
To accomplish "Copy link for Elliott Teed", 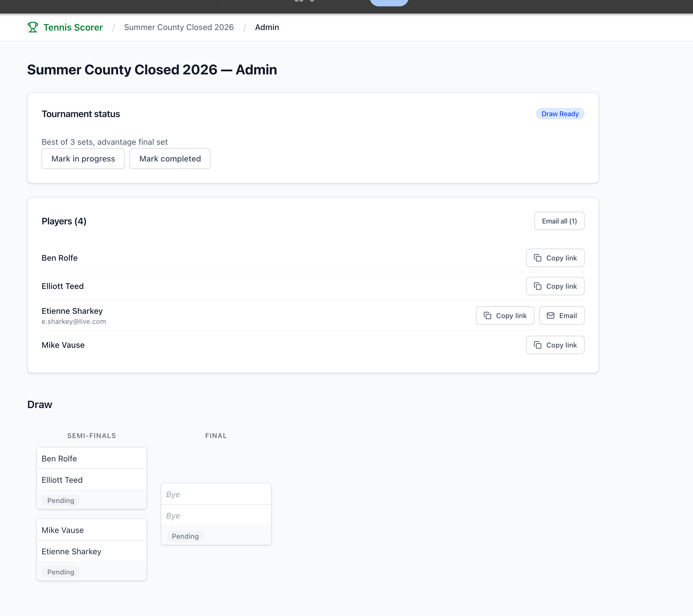I will click(555, 286).
